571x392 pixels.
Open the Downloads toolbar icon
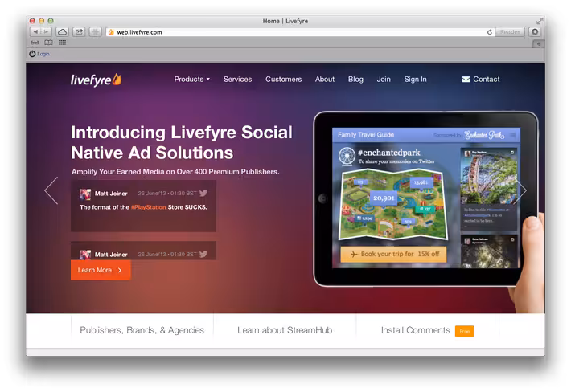(x=535, y=32)
